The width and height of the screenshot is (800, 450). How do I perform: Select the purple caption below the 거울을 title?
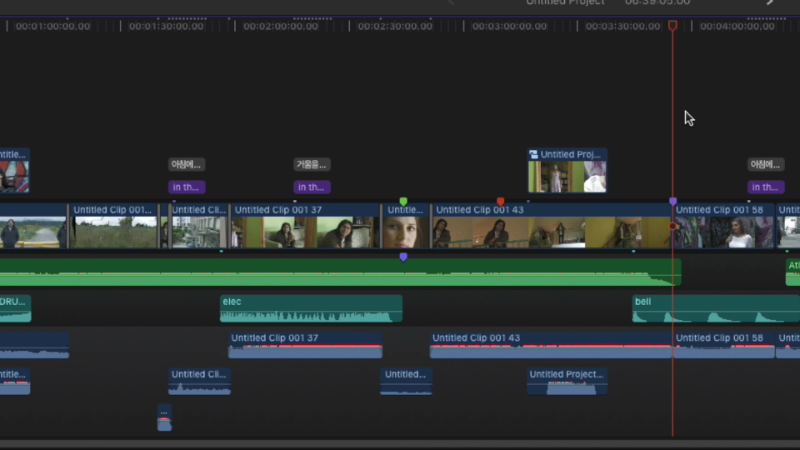311,187
